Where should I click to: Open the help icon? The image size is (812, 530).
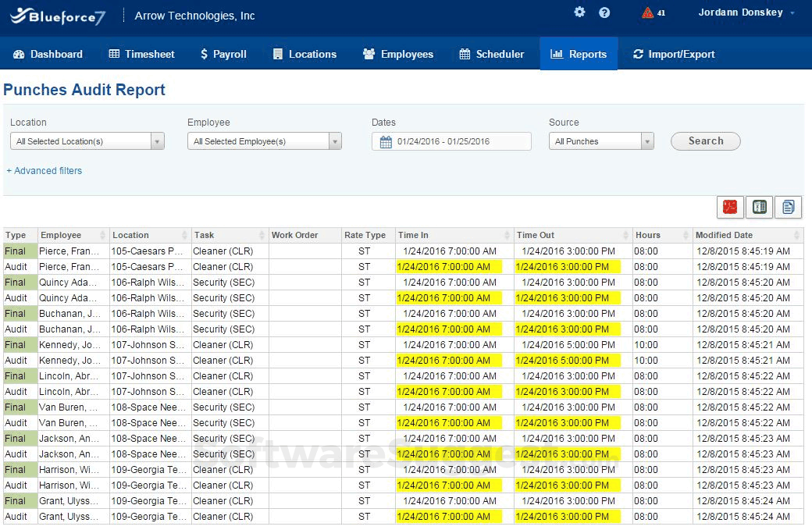tap(602, 12)
